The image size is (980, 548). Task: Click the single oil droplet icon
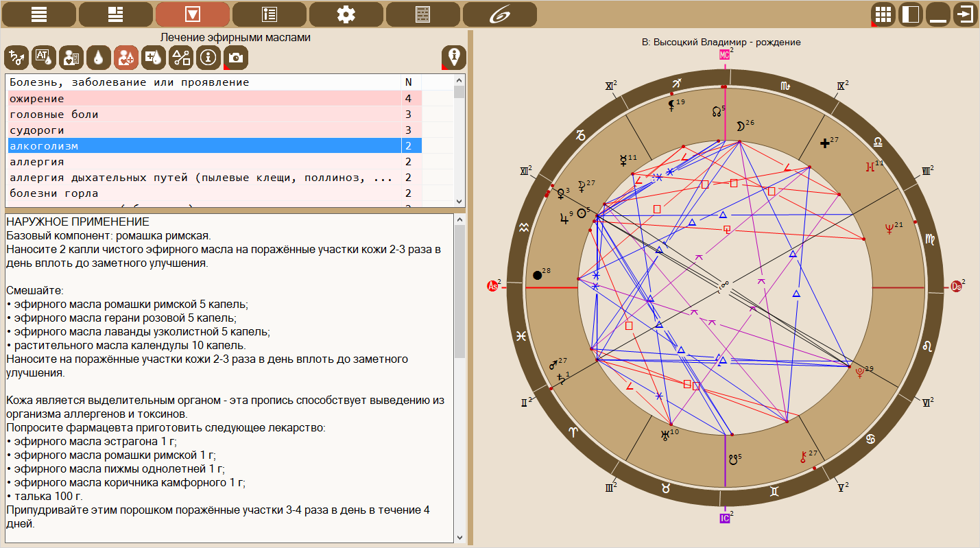tap(99, 58)
